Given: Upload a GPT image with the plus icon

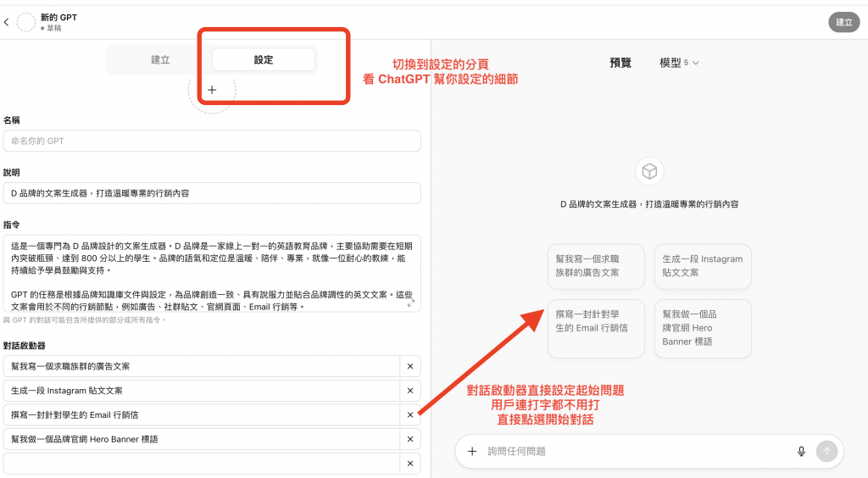Looking at the screenshot, I should coord(212,90).
